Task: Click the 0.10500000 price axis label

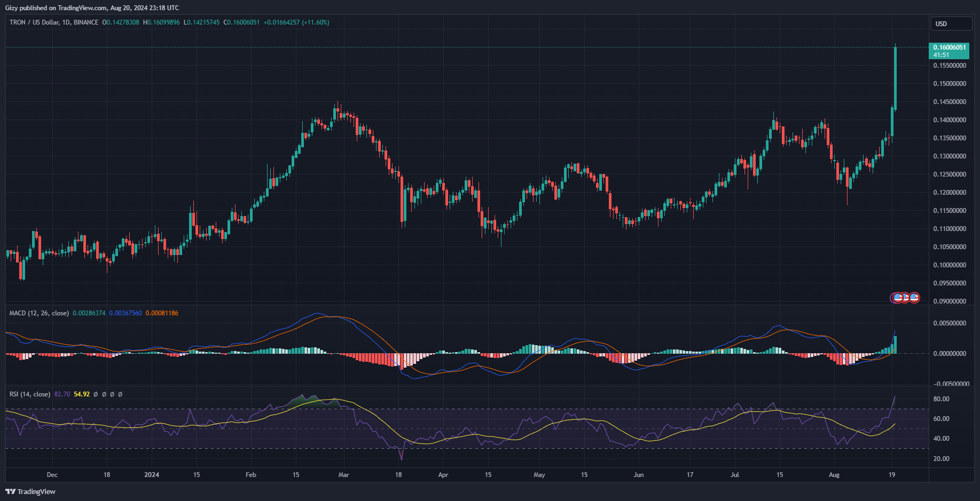Action: tap(950, 247)
